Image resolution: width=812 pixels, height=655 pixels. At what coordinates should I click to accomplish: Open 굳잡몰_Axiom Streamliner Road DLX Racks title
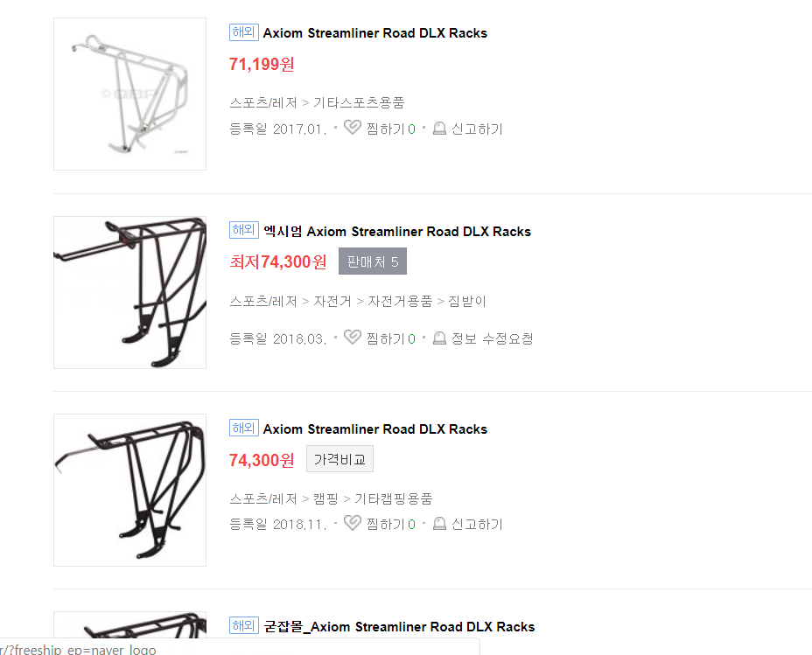click(x=399, y=626)
